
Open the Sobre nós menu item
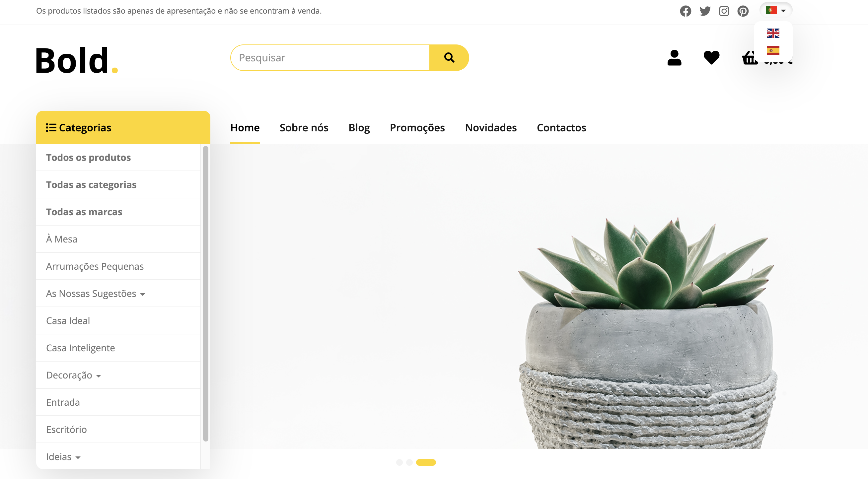tap(304, 128)
